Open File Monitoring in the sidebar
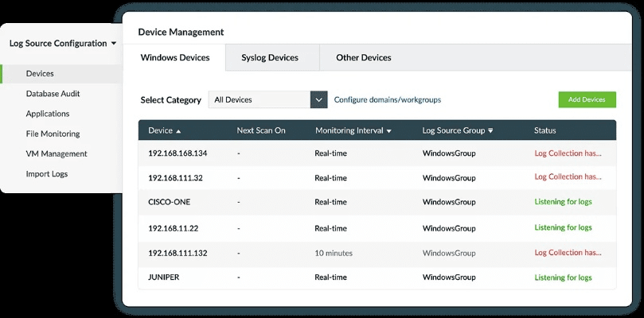The width and height of the screenshot is (644, 318). 53,134
